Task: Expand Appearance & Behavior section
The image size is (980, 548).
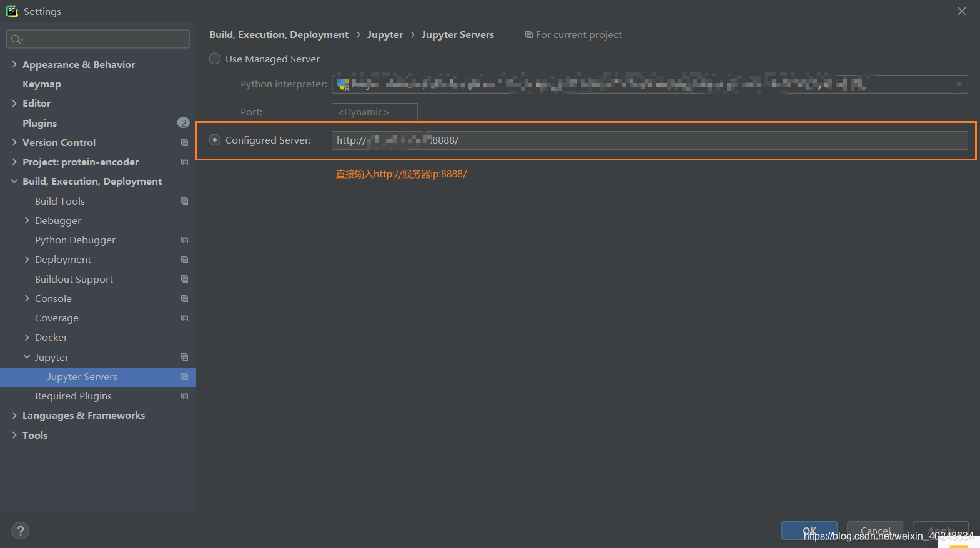Action: pos(14,64)
